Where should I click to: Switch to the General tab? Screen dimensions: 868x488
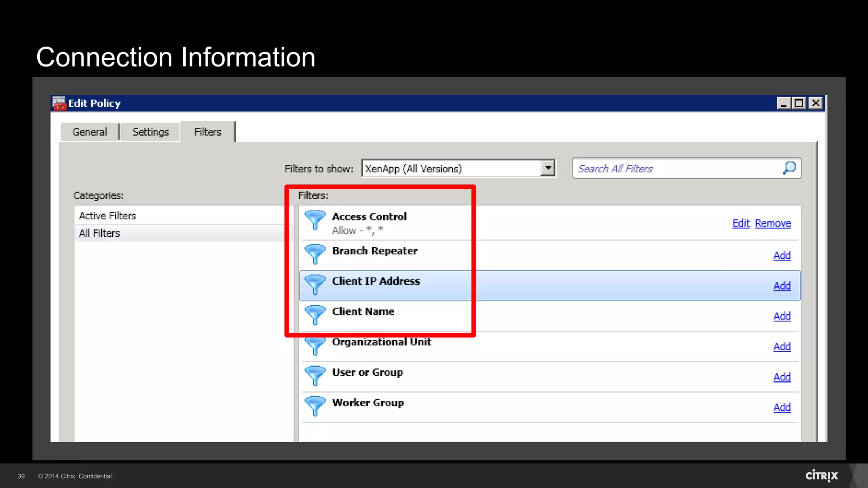point(89,132)
